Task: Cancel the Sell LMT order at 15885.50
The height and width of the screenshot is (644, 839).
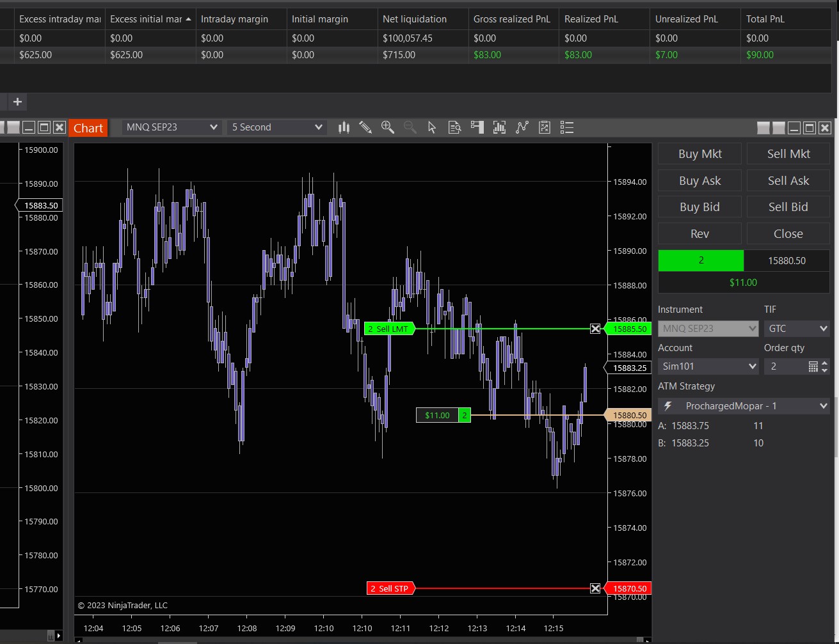Action: coord(595,329)
